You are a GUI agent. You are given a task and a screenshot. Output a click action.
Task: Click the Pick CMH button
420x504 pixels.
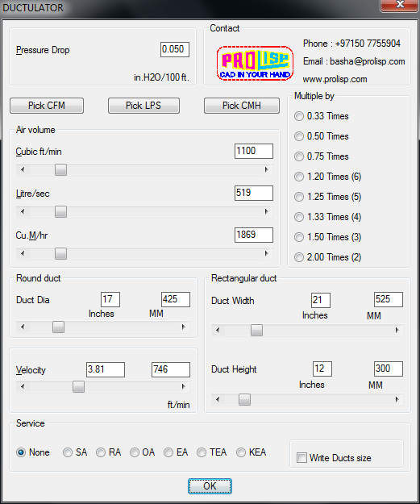pyautogui.click(x=242, y=106)
